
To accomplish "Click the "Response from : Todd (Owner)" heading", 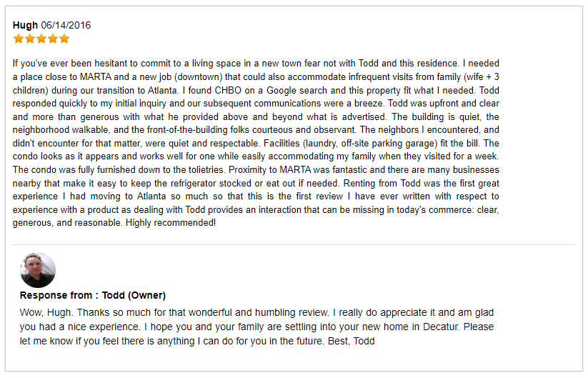I will pos(93,295).
